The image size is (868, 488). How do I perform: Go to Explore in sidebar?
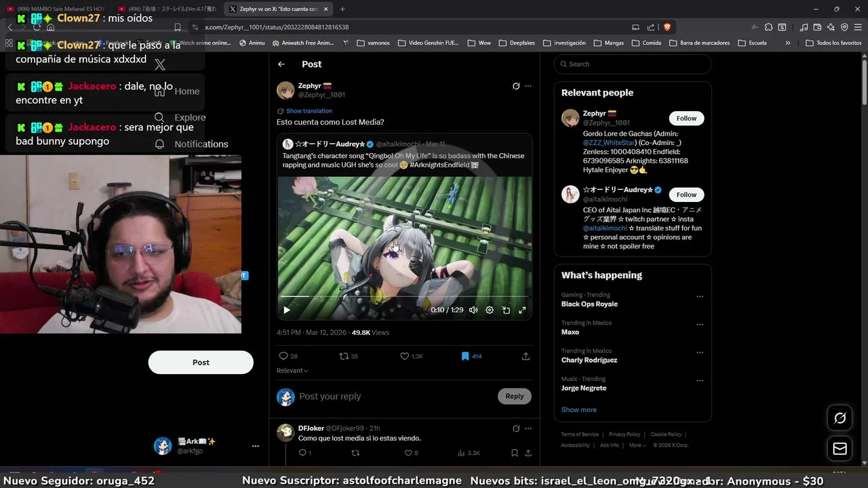(180, 117)
